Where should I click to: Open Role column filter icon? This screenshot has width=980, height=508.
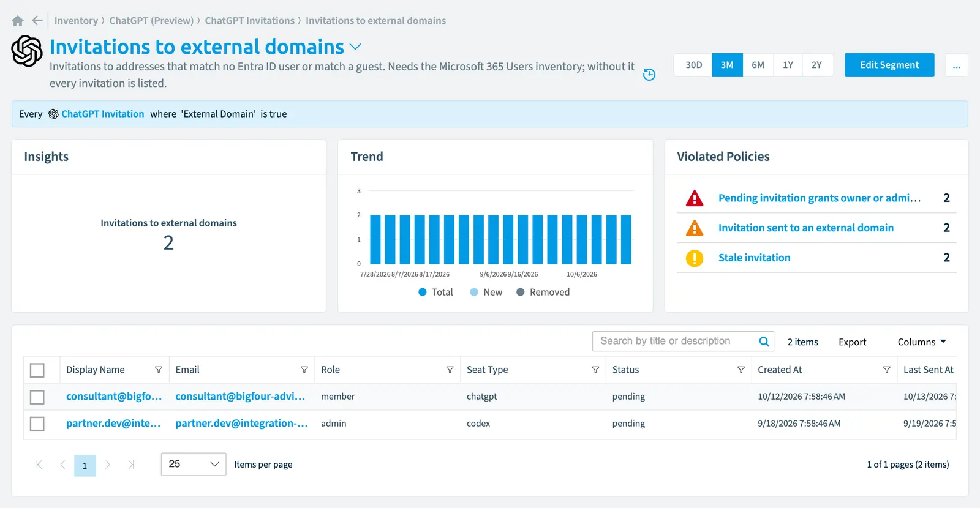pyautogui.click(x=450, y=370)
